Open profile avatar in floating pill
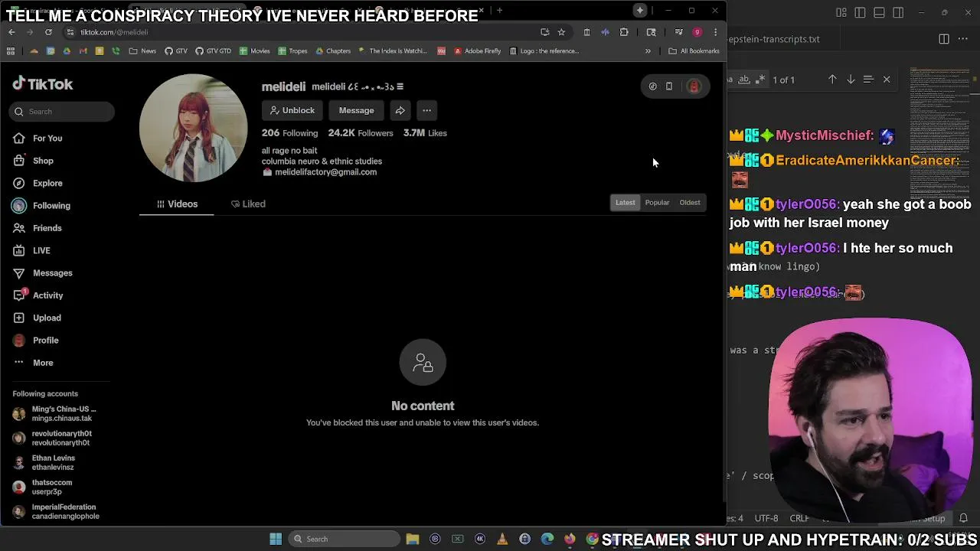 [694, 86]
